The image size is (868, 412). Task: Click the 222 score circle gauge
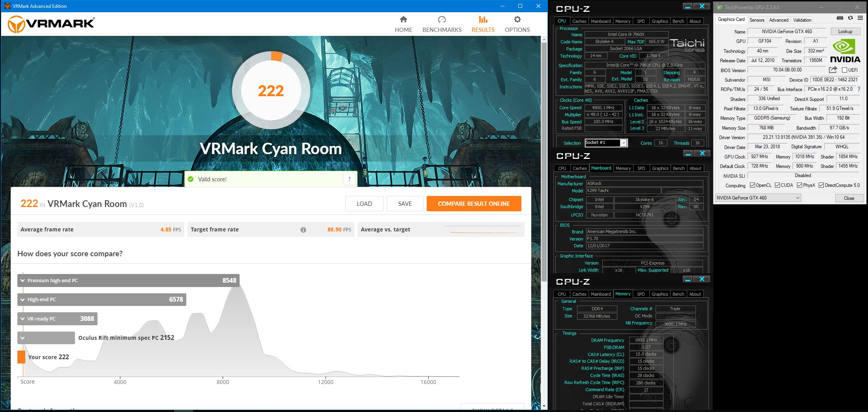coord(271,91)
